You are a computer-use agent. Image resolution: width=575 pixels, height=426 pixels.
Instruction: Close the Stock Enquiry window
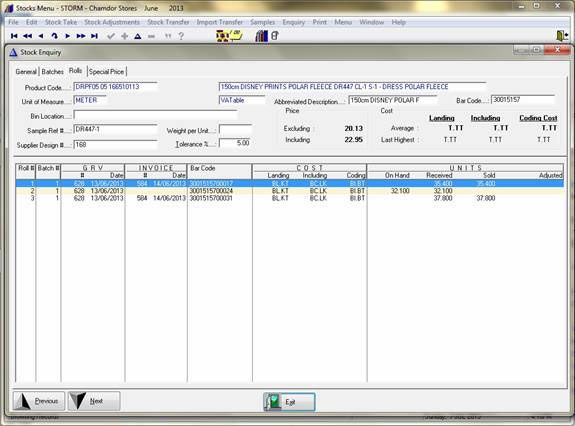(x=557, y=49)
